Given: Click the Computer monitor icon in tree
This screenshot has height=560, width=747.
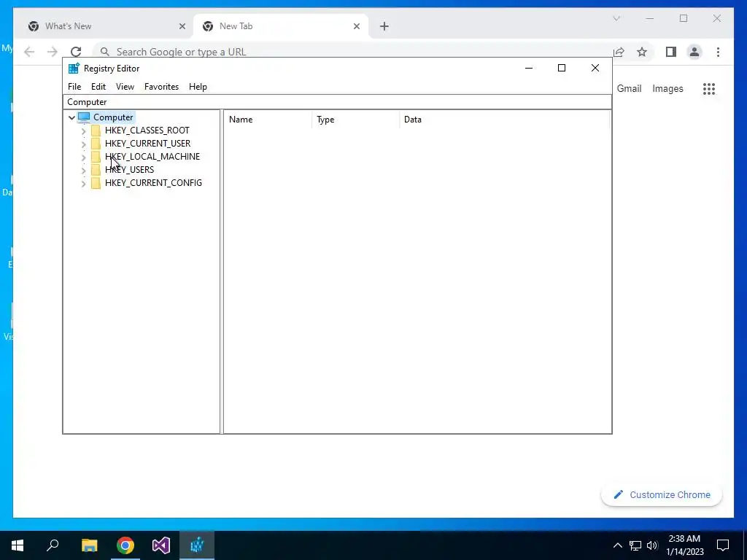Looking at the screenshot, I should (x=84, y=117).
